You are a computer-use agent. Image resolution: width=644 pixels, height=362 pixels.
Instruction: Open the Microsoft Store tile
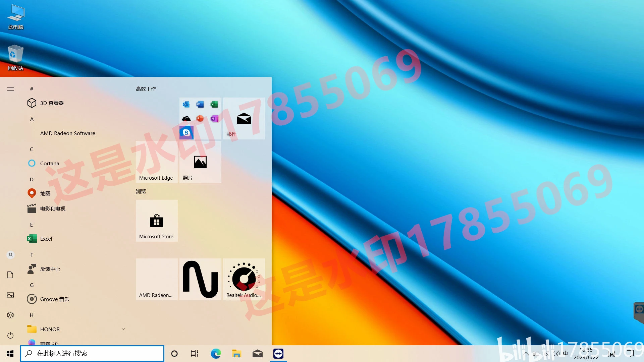point(157,221)
